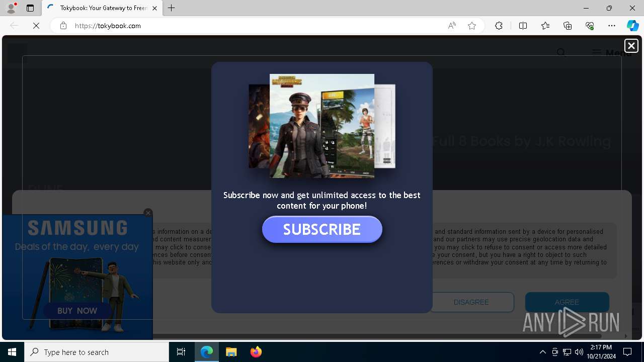Image resolution: width=644 pixels, height=362 pixels.
Task: Open Read aloud in the address bar
Action: click(452, 26)
